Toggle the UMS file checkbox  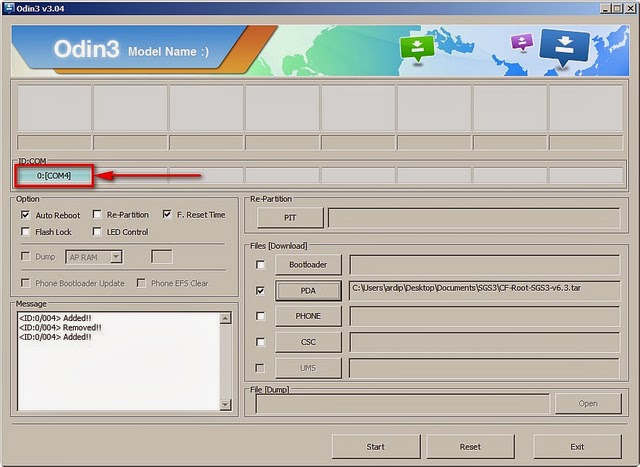click(x=260, y=368)
